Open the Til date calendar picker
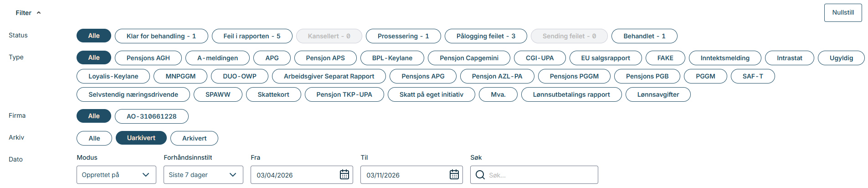The image size is (868, 188). pyautogui.click(x=454, y=175)
